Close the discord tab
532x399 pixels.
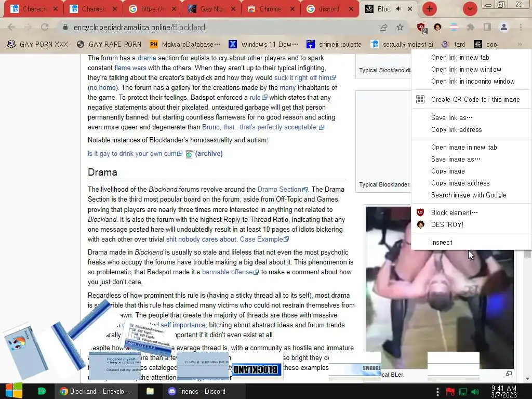352,9
